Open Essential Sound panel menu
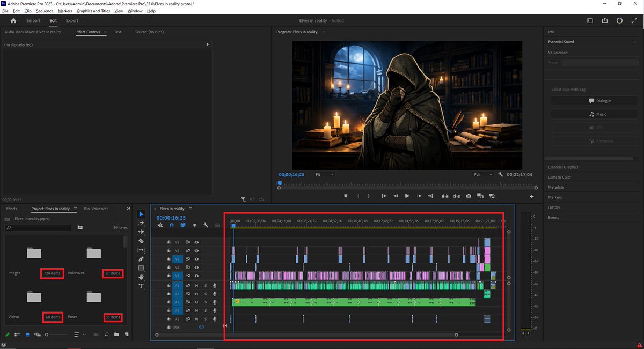This screenshot has width=644, height=349. point(634,42)
